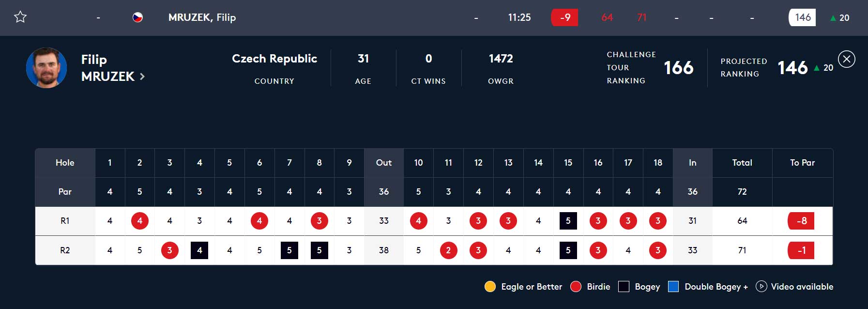Click the Birdie red legend circle
Viewport: 868px width, 309px height.
[576, 286]
